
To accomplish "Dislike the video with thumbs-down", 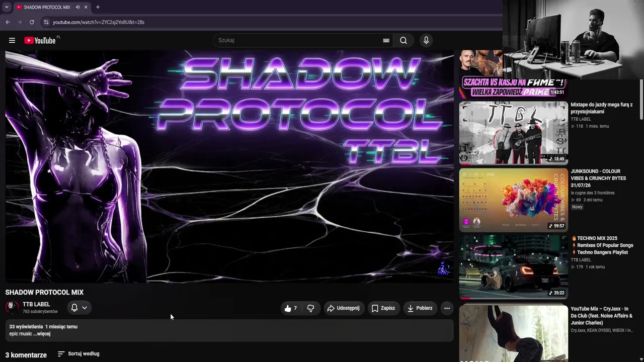I will (x=310, y=308).
